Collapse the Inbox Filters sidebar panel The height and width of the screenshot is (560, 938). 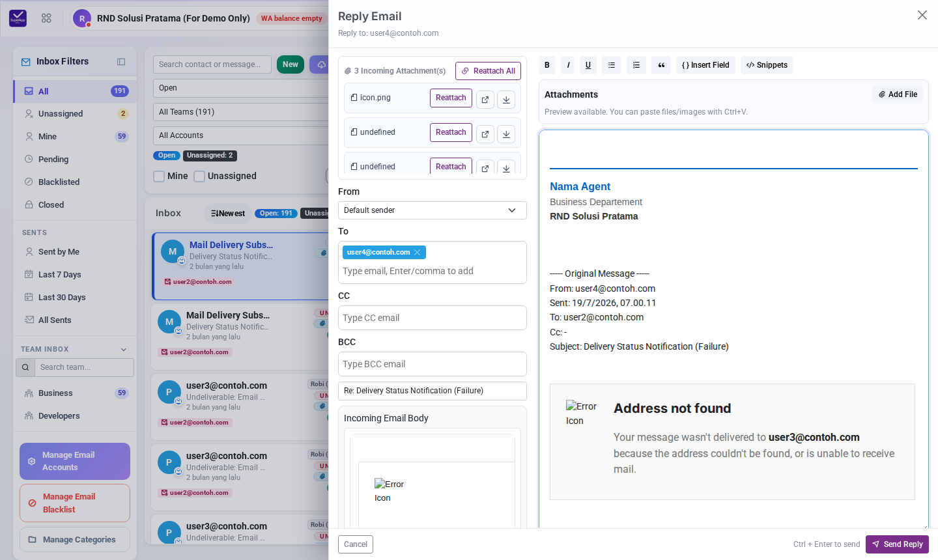tap(121, 62)
